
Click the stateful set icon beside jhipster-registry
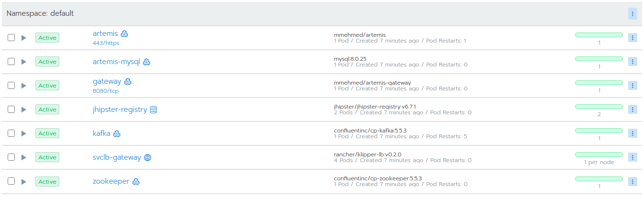tap(154, 110)
